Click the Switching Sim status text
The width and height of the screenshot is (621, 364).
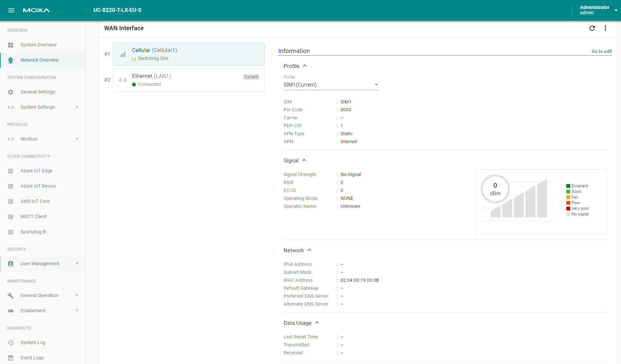tap(153, 58)
